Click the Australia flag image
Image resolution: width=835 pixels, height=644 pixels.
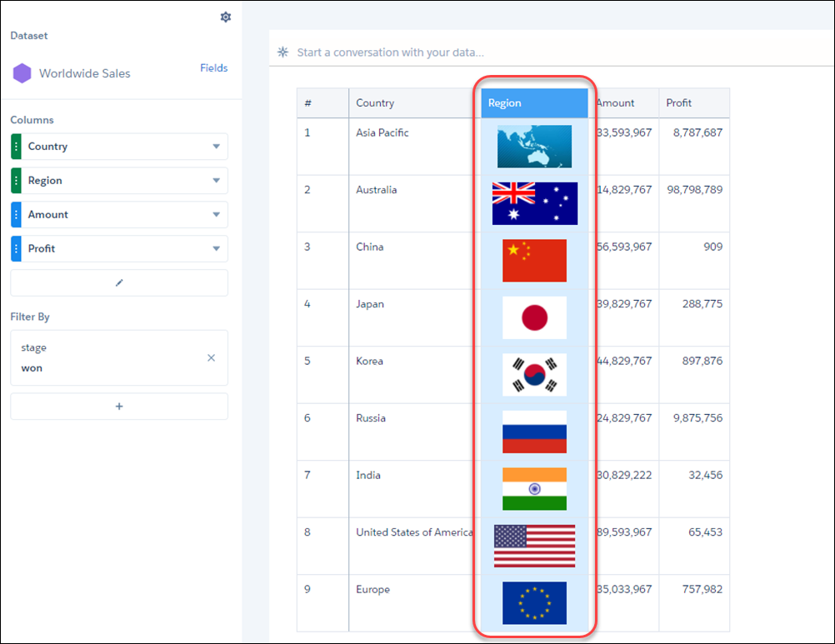point(535,203)
